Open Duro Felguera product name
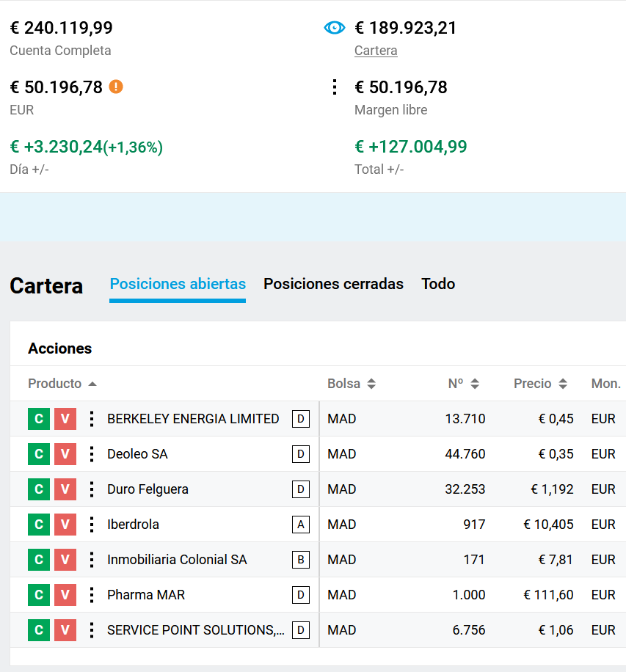 148,489
